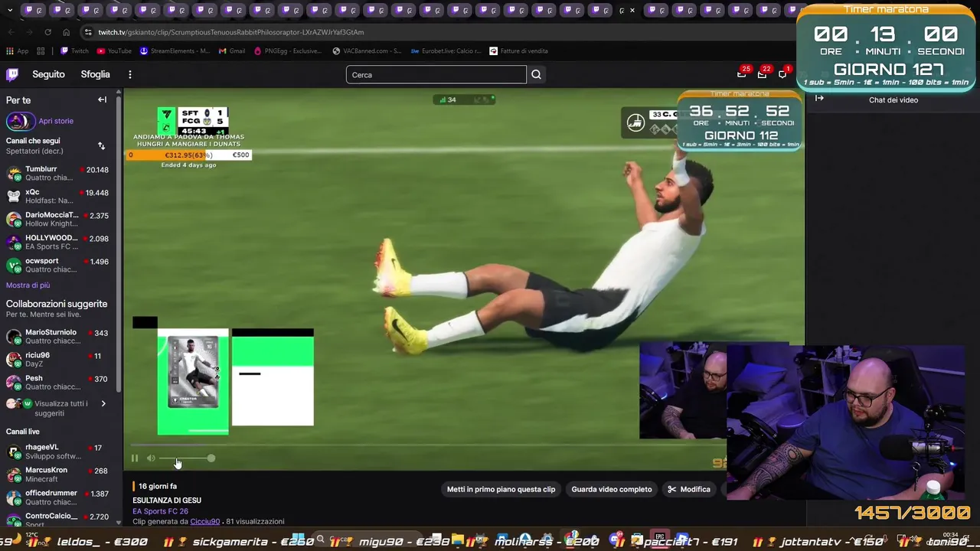The height and width of the screenshot is (551, 980).
Task: Expand list with Mostra di più
Action: pos(28,285)
